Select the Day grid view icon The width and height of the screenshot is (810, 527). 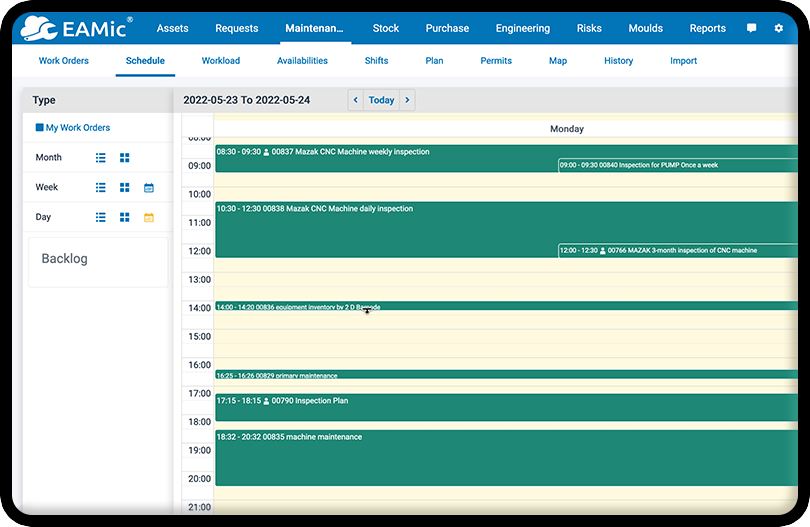point(125,217)
